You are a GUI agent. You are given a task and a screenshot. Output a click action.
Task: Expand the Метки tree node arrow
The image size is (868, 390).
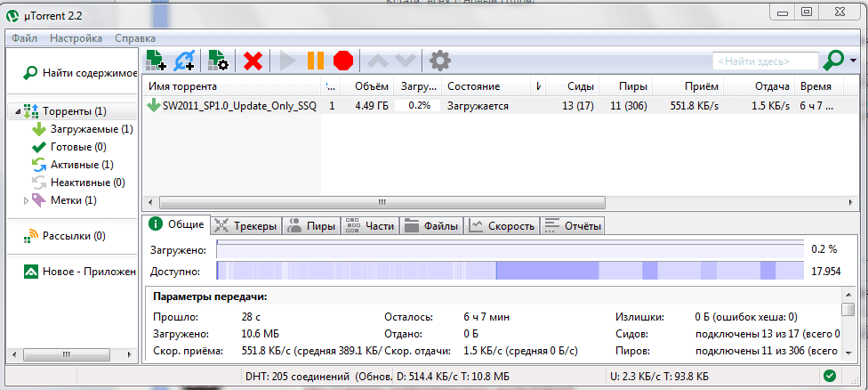click(26, 200)
